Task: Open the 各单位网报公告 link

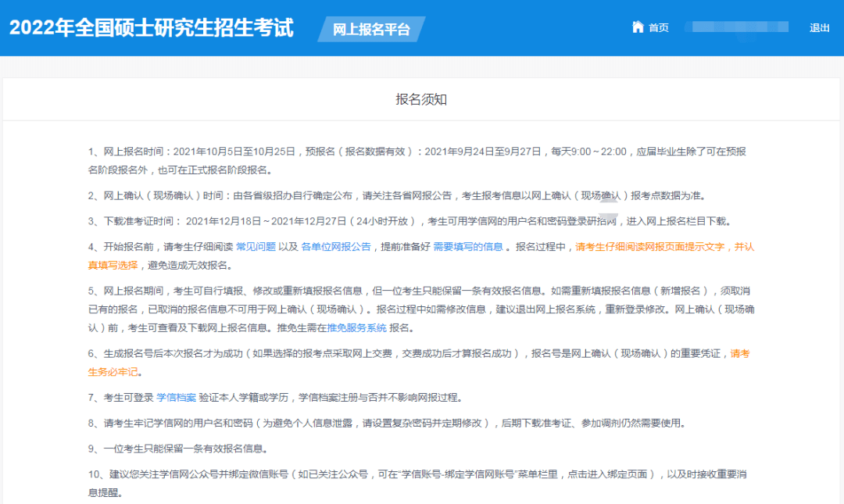Action: pyautogui.click(x=336, y=246)
